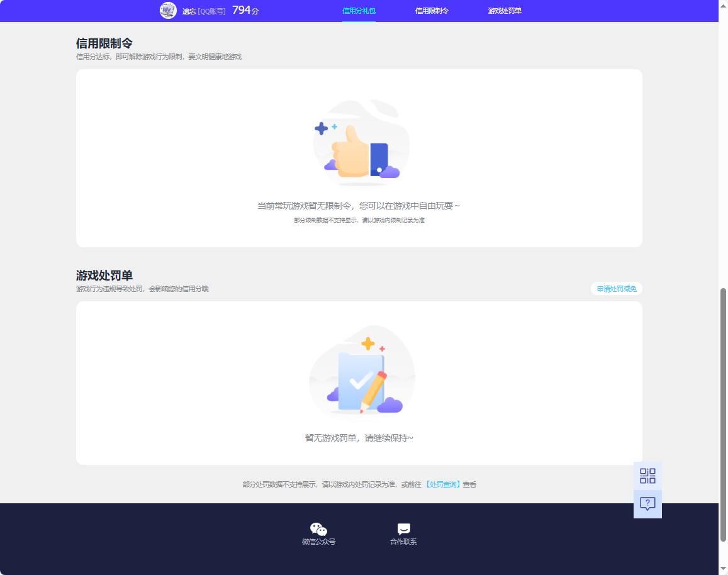Viewport: 728px width, 575px height.
Task: Open the 信用限制令 navigation tab
Action: coord(432,11)
